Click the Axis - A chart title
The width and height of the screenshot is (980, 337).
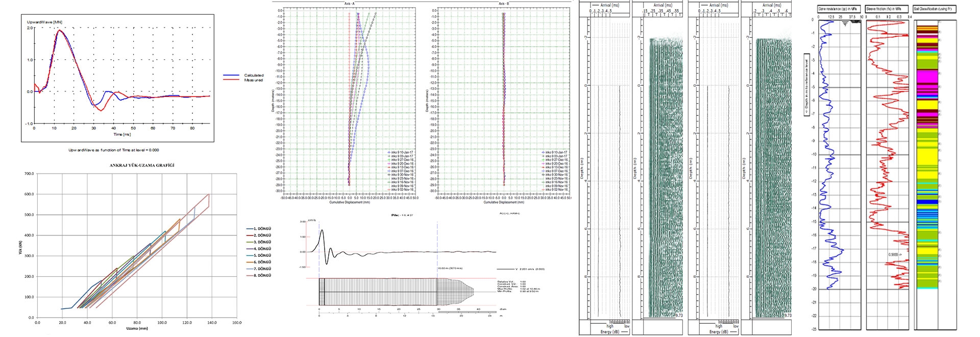(x=350, y=4)
